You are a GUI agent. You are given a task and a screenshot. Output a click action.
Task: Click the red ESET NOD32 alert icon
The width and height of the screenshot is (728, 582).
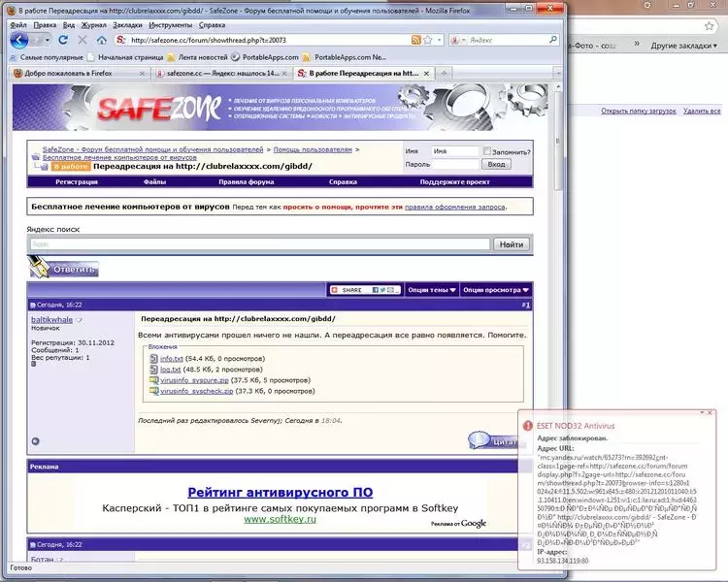click(x=527, y=426)
